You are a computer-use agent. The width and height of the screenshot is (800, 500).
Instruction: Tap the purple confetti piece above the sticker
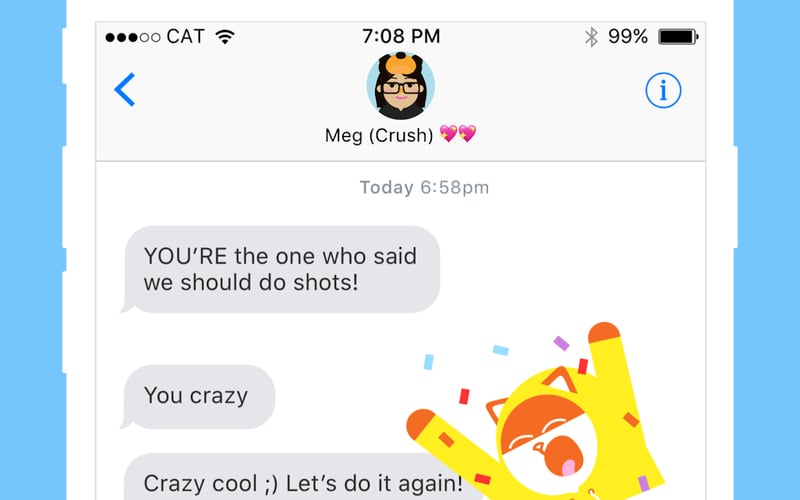pos(561,343)
